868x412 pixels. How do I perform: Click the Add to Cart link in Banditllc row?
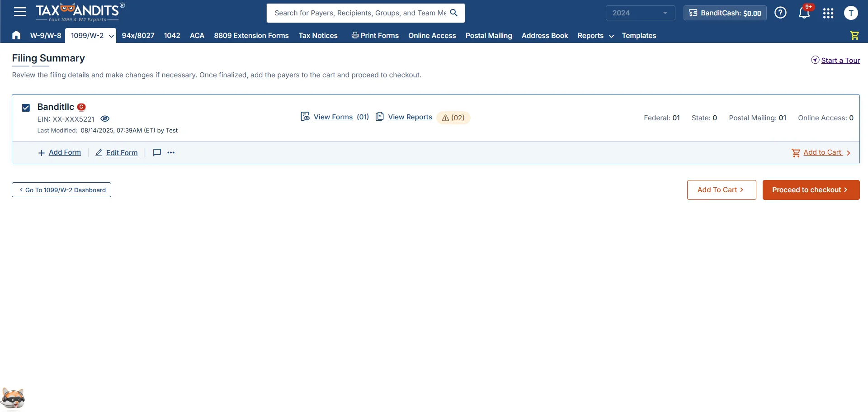pyautogui.click(x=822, y=152)
